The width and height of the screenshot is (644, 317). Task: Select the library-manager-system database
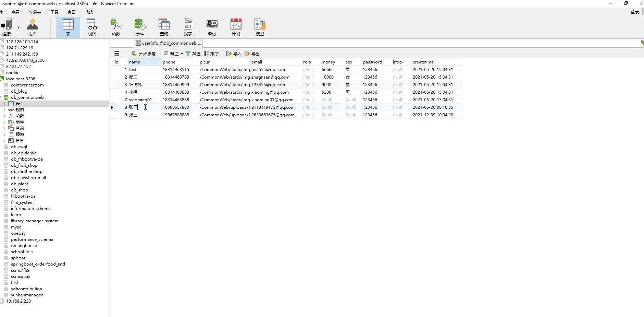35,221
